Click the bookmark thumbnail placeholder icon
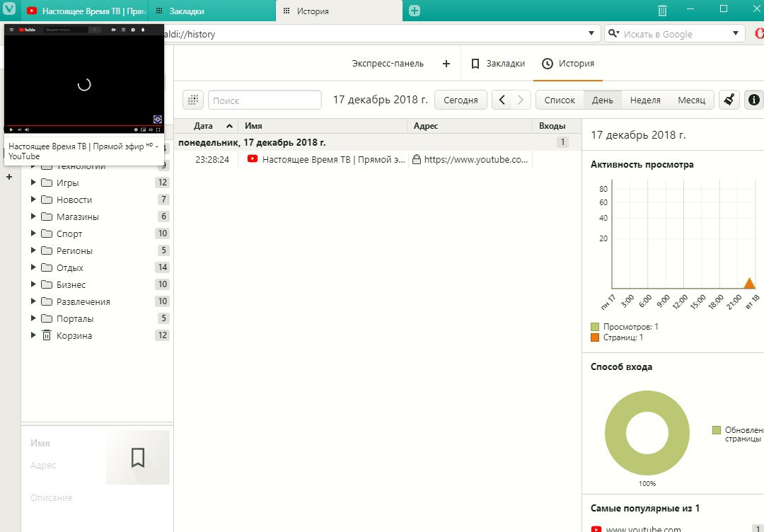The width and height of the screenshot is (764, 532). 138,458
